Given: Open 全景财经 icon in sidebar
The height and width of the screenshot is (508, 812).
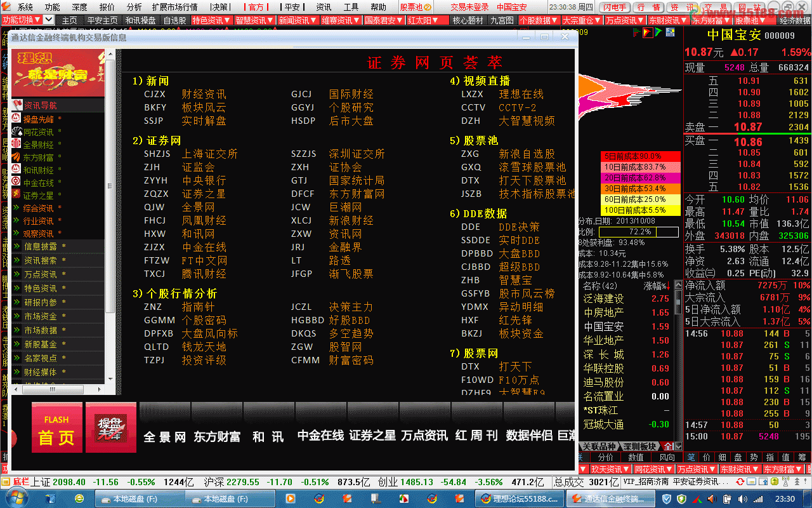Looking at the screenshot, I should pyautogui.click(x=16, y=144).
